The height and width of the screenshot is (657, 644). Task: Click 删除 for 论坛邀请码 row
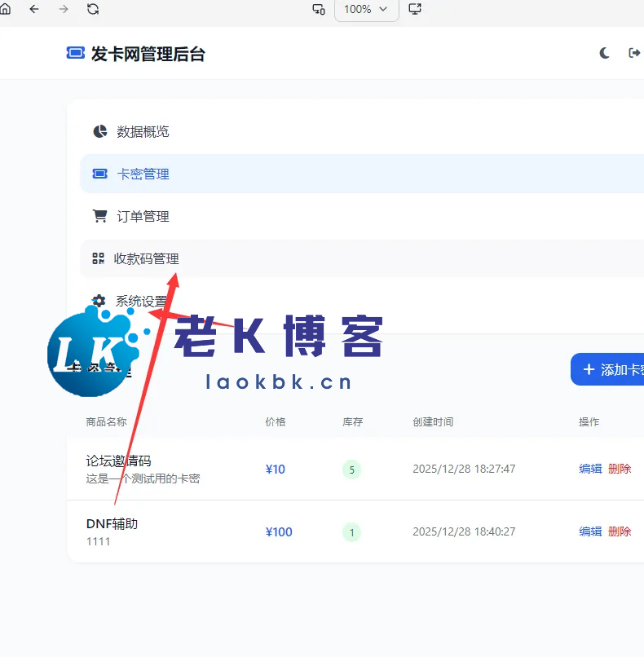click(x=620, y=469)
